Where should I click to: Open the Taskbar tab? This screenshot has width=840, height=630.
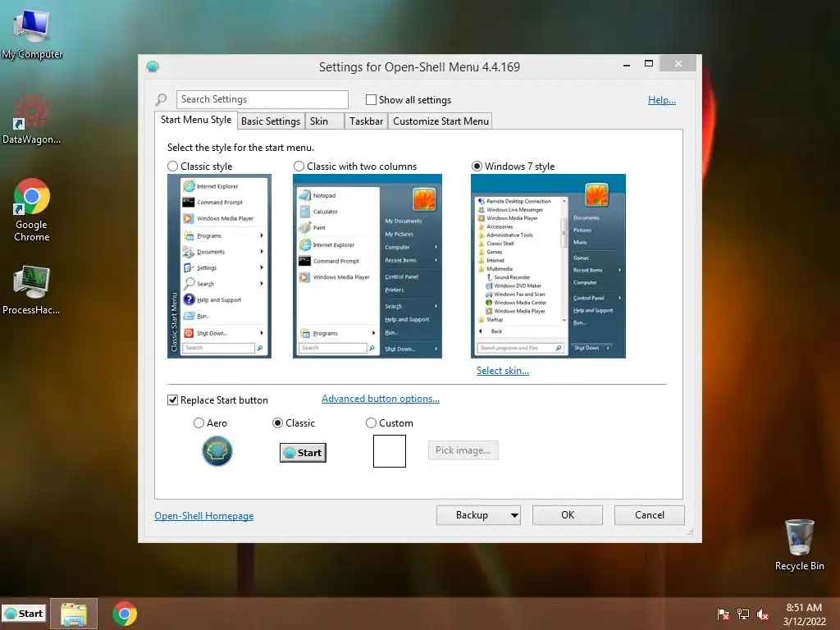click(366, 121)
